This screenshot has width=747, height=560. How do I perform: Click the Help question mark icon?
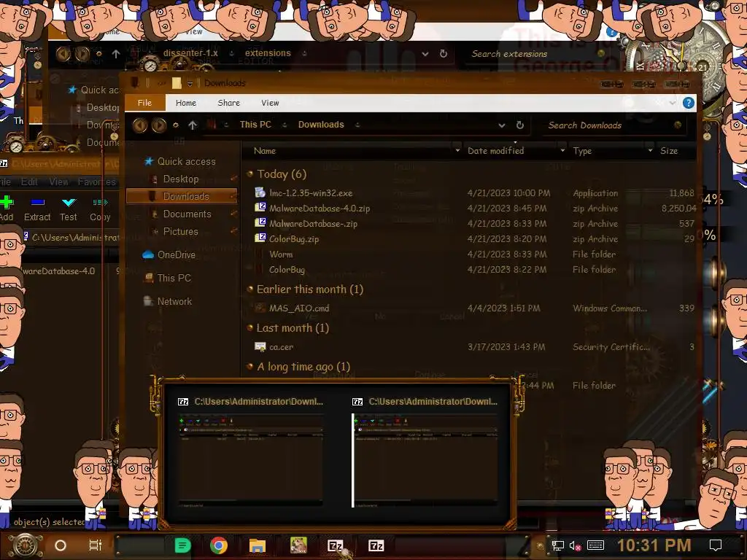click(689, 103)
